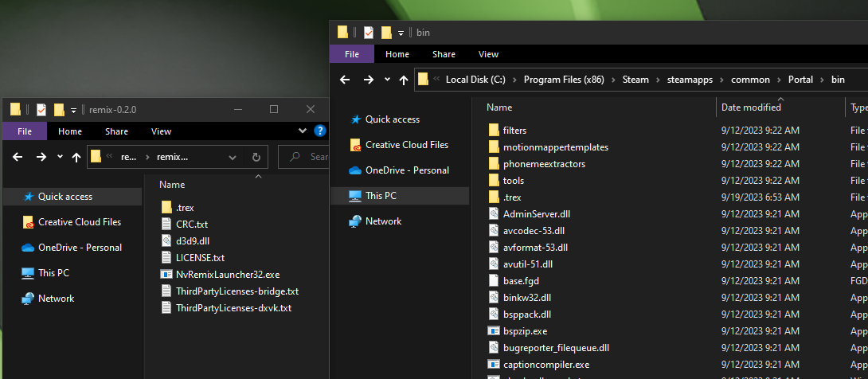The image size is (868, 379).
Task: Go up one folder level in bin window
Action: pyautogui.click(x=404, y=80)
